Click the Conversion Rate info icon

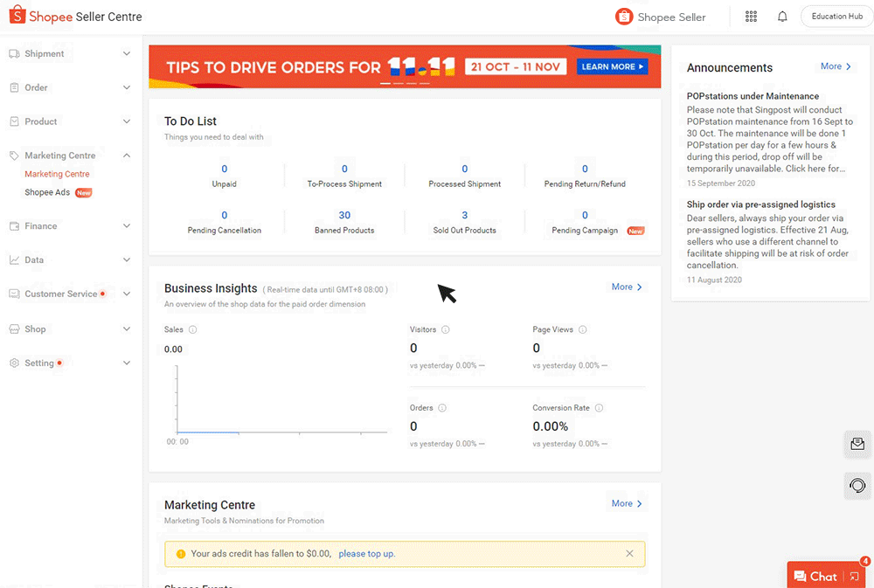tap(600, 408)
